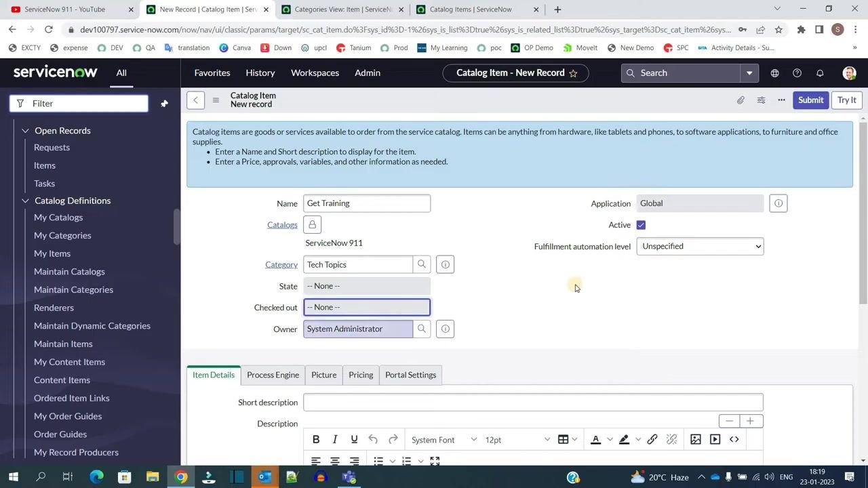The height and width of the screenshot is (488, 868).
Task: Uncheck the Active checkbox
Action: pos(641,225)
